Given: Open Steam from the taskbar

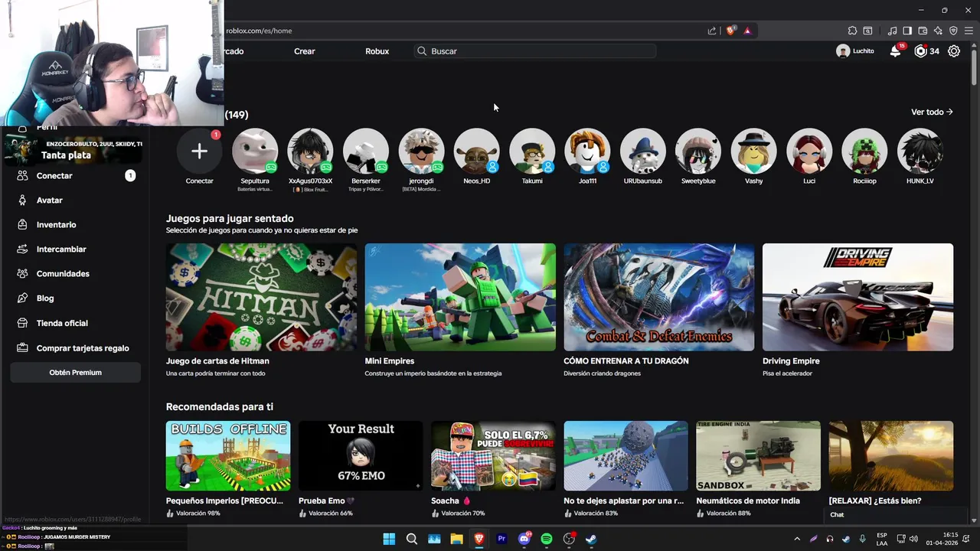Looking at the screenshot, I should click(591, 539).
